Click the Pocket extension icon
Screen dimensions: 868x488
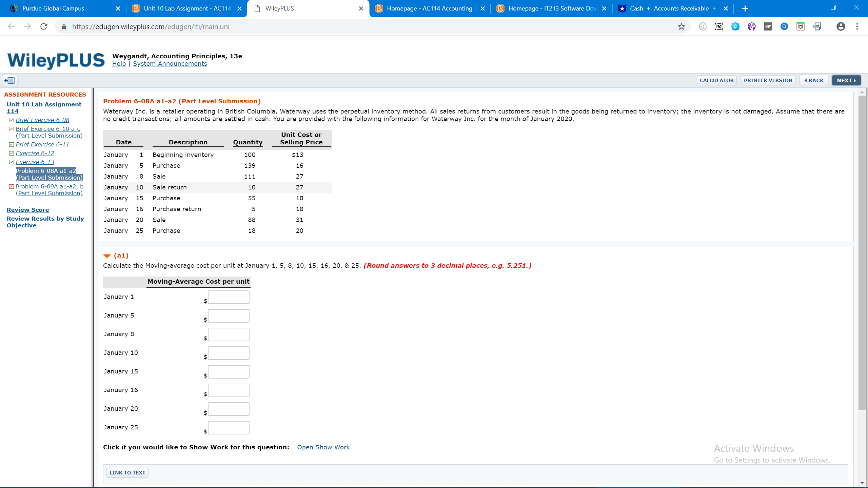point(800,26)
